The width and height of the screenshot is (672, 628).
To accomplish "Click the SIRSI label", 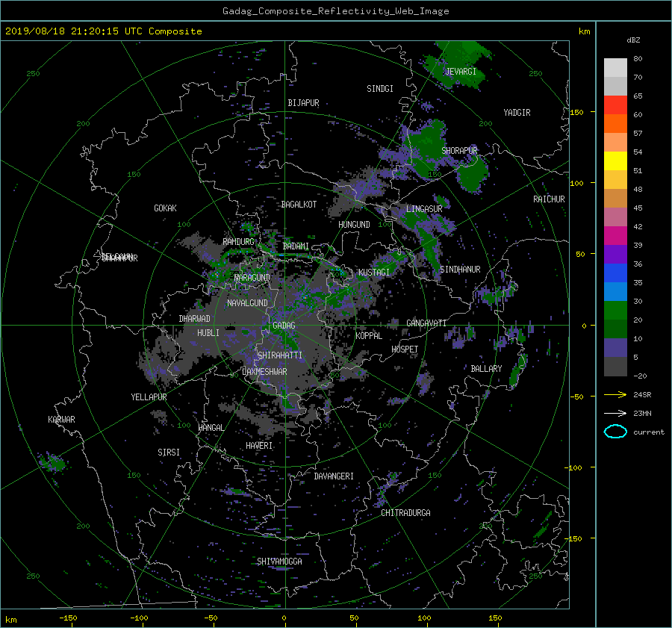I will [x=169, y=453].
